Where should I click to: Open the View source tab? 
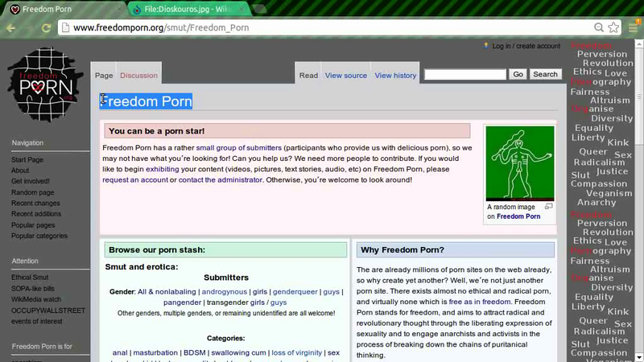pyautogui.click(x=346, y=76)
